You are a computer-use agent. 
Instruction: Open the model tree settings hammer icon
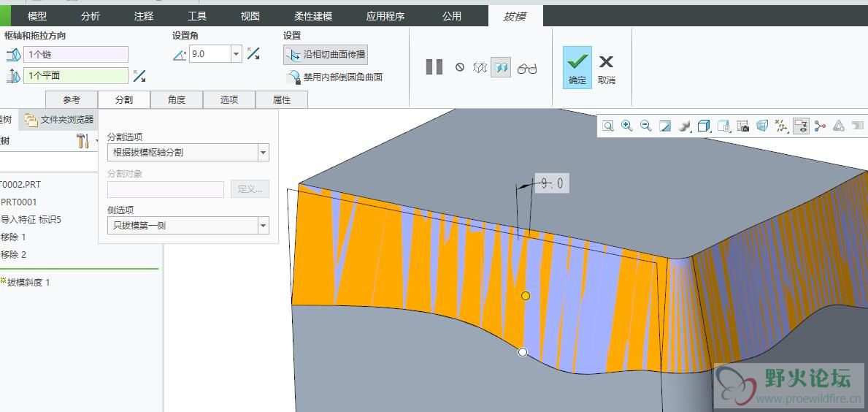(82, 141)
